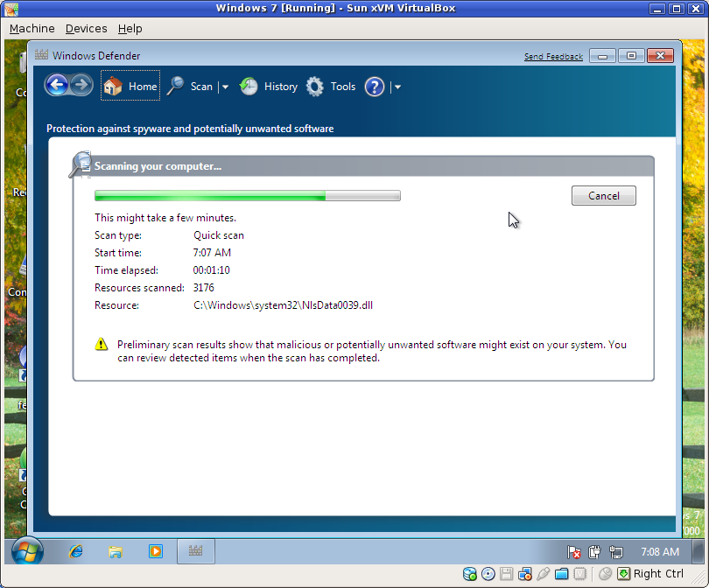
Task: Cancel the running scan
Action: pos(603,195)
